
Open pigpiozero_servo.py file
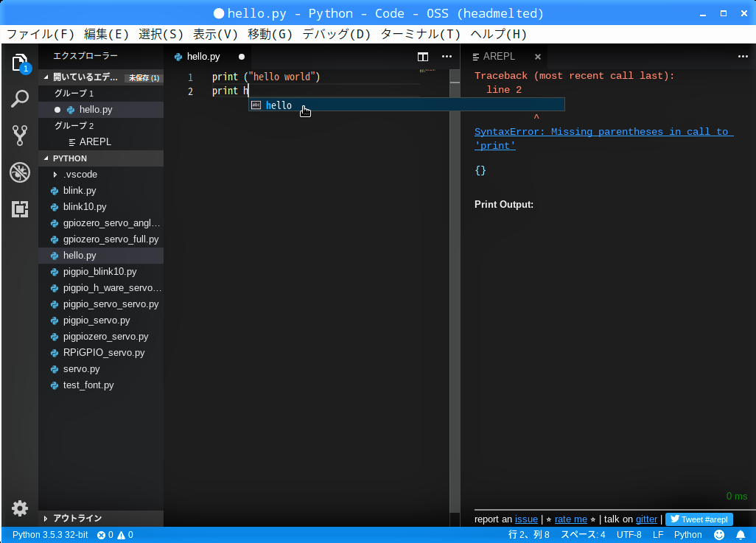101,337
